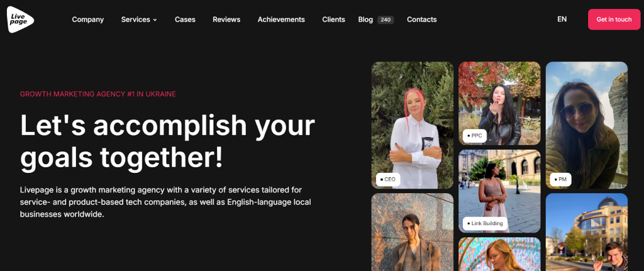This screenshot has height=271, width=644.
Task: Select the PPC specialist photo card
Action: point(499,104)
